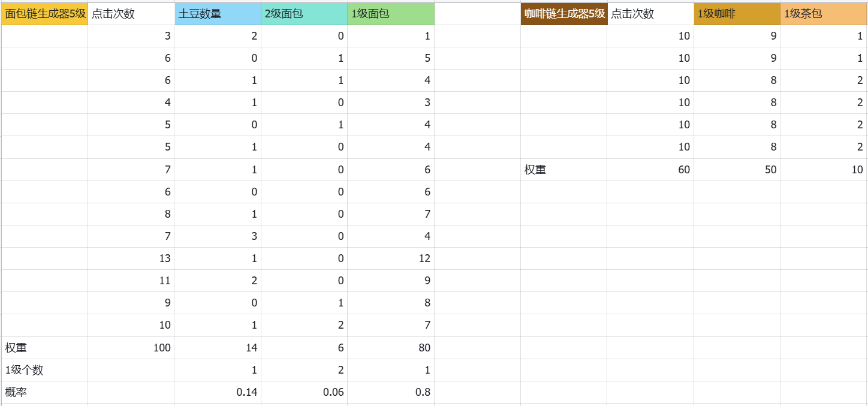Click the cell with 11 clicks
The width and height of the screenshot is (868, 406).
[131, 281]
